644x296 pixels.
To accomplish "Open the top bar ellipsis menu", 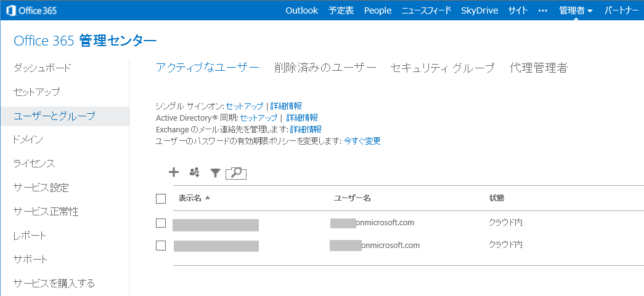I will [543, 10].
